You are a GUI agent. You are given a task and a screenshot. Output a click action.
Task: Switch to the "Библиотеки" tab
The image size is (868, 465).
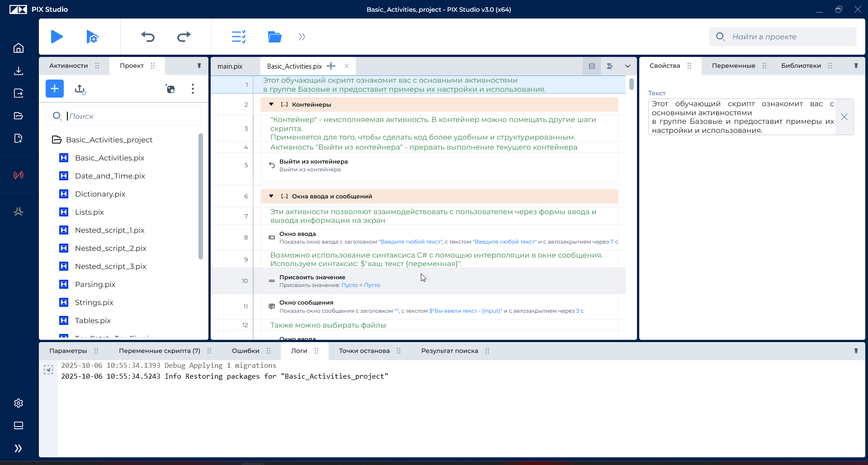(x=801, y=66)
